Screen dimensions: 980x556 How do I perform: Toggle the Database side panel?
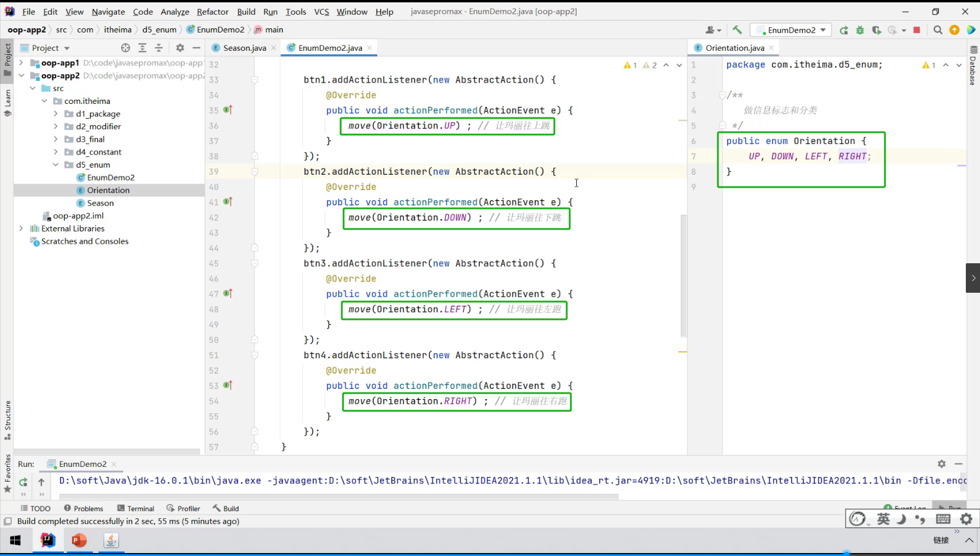pyautogui.click(x=973, y=66)
